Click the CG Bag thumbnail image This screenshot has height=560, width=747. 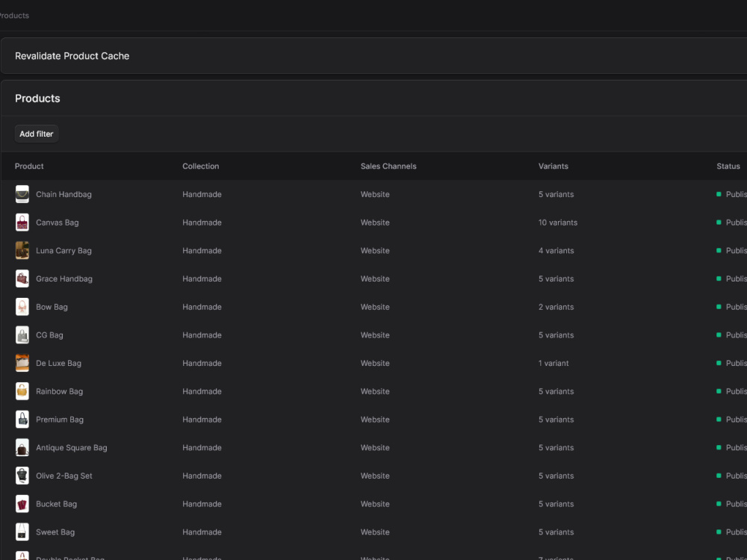coord(22,335)
